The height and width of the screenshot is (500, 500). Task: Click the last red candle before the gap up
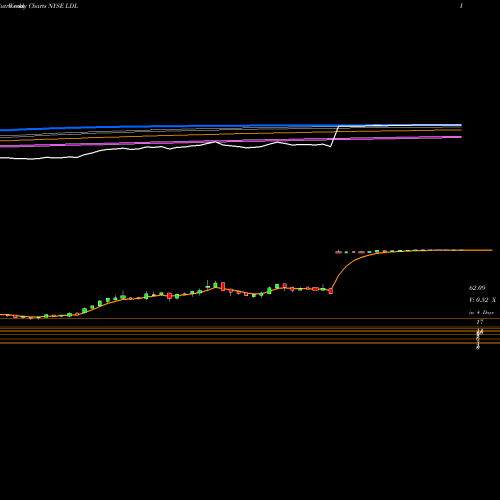(331, 291)
